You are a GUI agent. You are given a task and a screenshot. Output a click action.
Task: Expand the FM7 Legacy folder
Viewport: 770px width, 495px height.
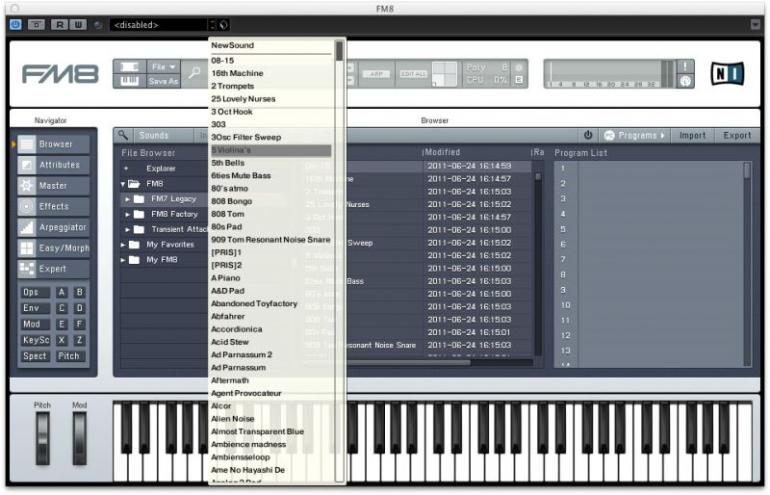tap(127, 199)
